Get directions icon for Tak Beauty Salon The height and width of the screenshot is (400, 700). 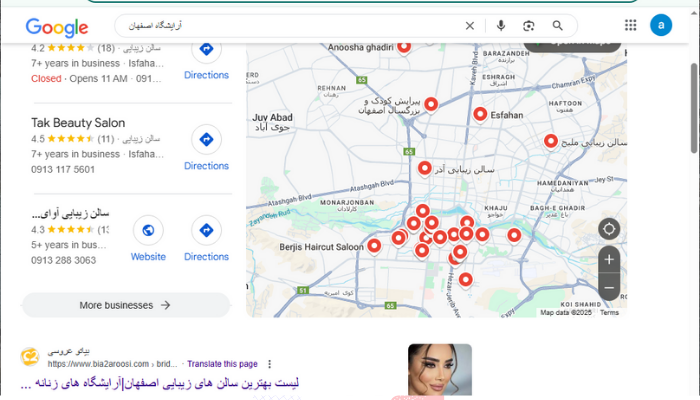[206, 139]
